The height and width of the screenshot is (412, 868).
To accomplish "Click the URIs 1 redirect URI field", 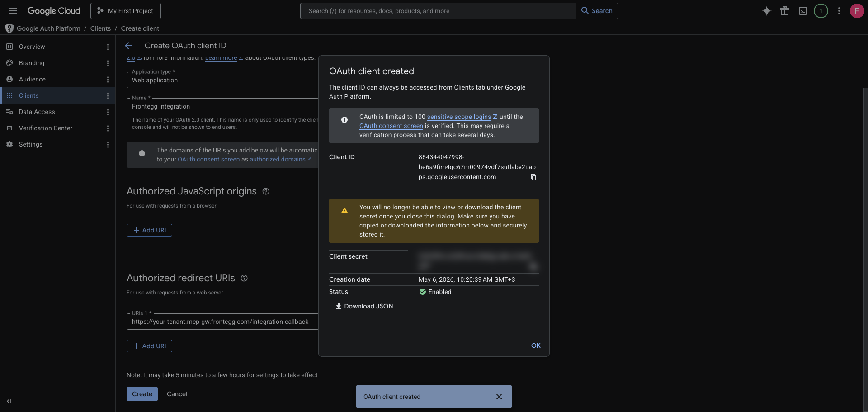I will pyautogui.click(x=222, y=322).
